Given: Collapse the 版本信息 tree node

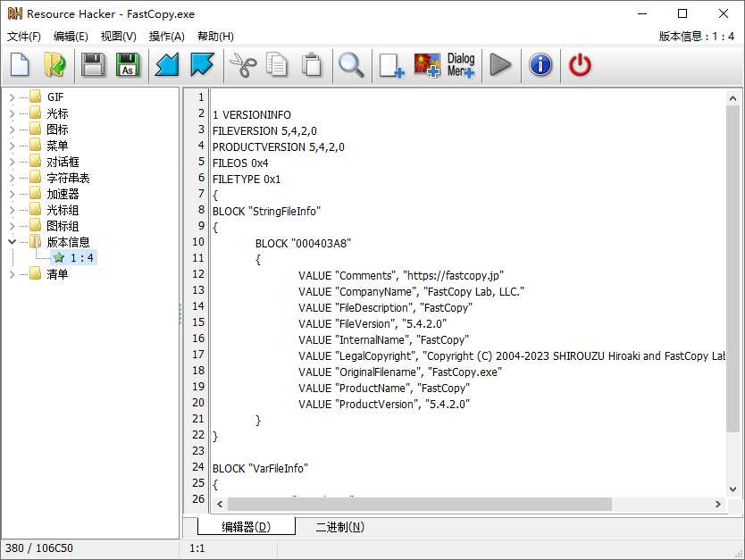Looking at the screenshot, I should (x=12, y=242).
